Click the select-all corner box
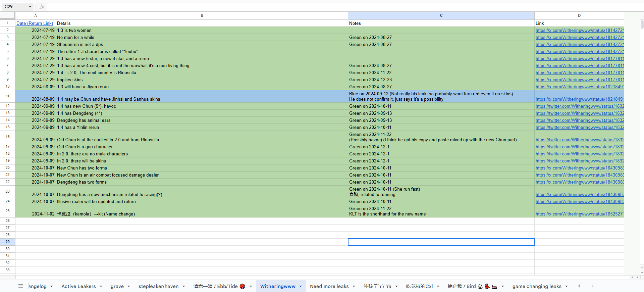644x292 pixels. 7,15
